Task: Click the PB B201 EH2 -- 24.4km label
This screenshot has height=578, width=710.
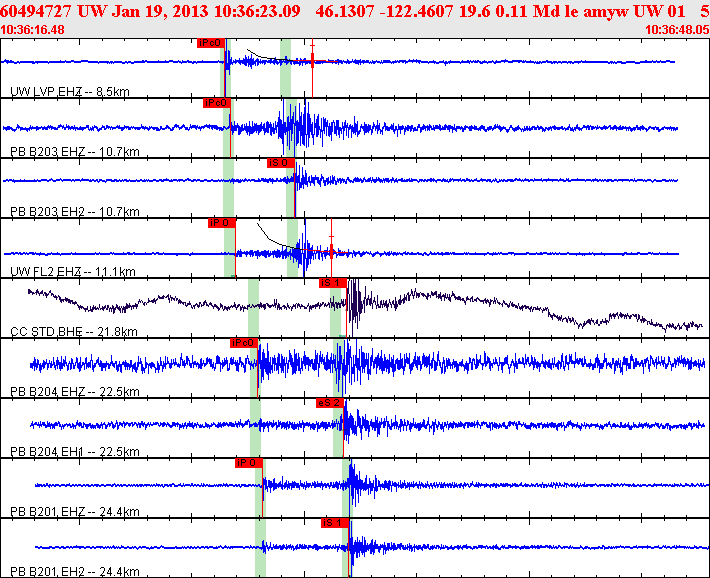Action: 75,572
